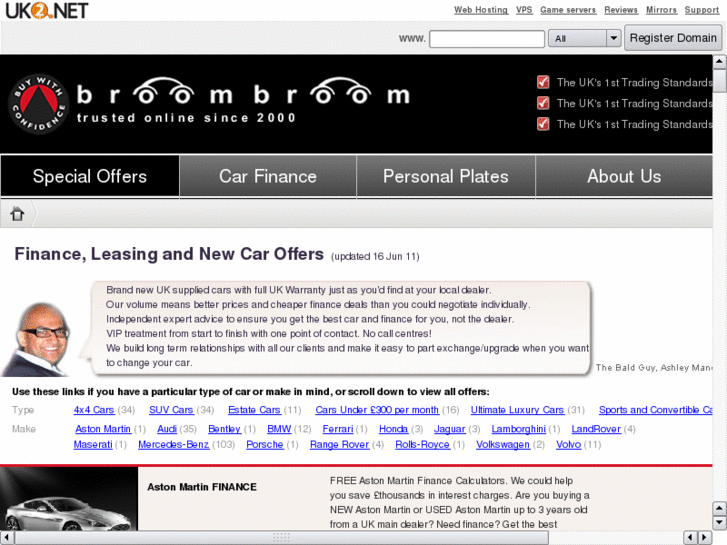Click the horizontal scrollbar left arrow
This screenshot has height=545, width=727.
[x=6, y=537]
